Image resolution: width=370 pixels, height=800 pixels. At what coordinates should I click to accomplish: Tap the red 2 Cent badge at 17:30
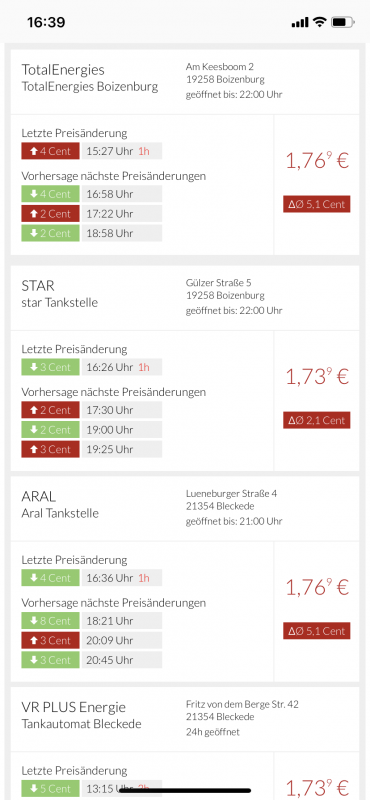51,410
